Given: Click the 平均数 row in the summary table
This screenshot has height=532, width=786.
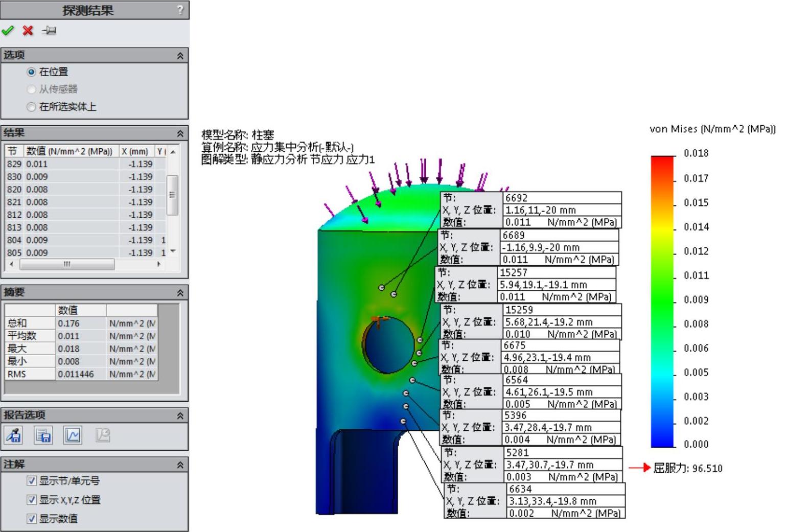Looking at the screenshot, I should [x=81, y=336].
